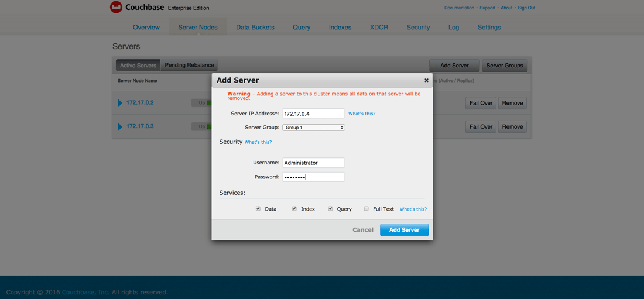The height and width of the screenshot is (299, 644).
Task: Click the Username input field
Action: click(x=313, y=163)
